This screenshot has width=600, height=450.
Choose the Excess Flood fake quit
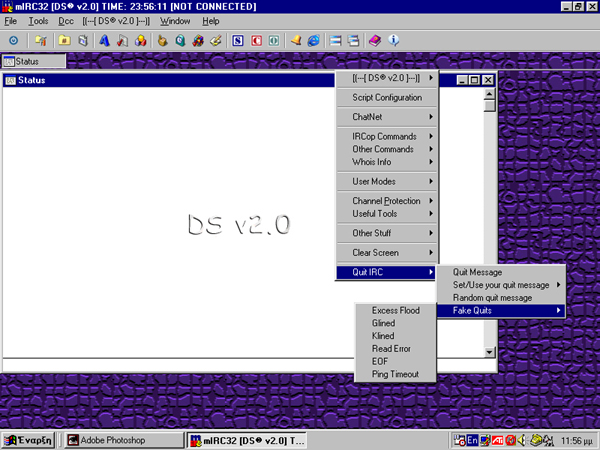point(396,310)
